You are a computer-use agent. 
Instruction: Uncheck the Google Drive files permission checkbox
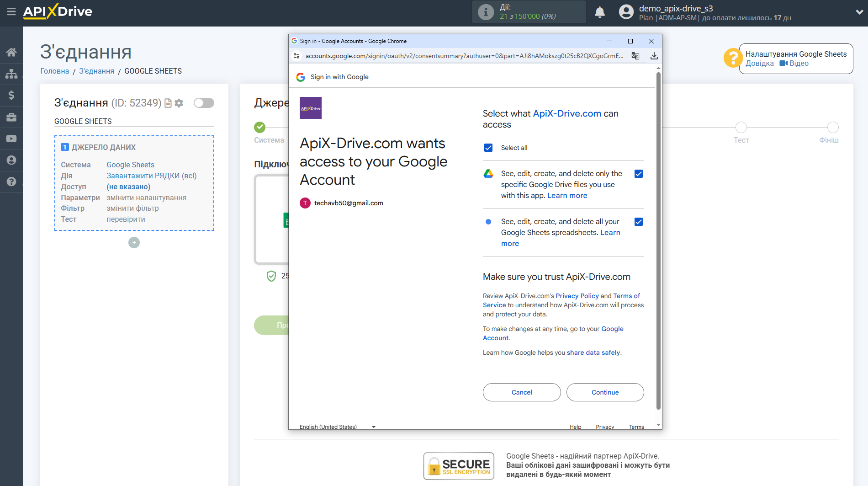[x=639, y=174]
